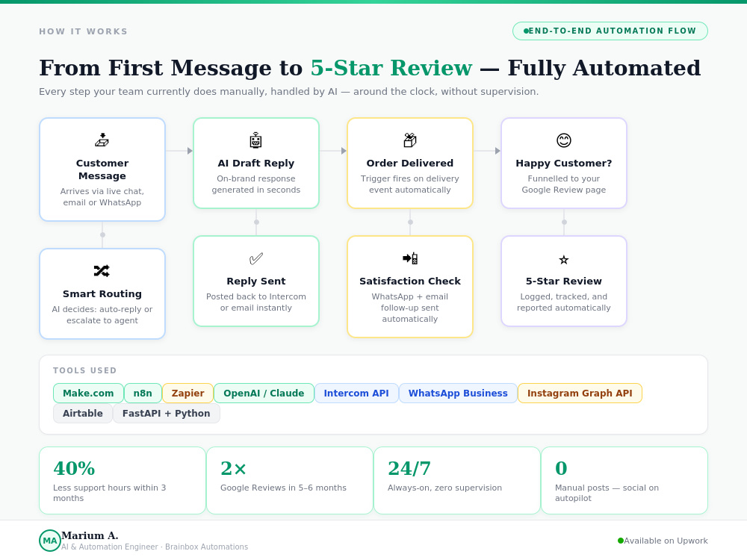The height and width of the screenshot is (560, 747).
Task: Click the smiley face icon above Happy Customer
Action: [563, 140]
